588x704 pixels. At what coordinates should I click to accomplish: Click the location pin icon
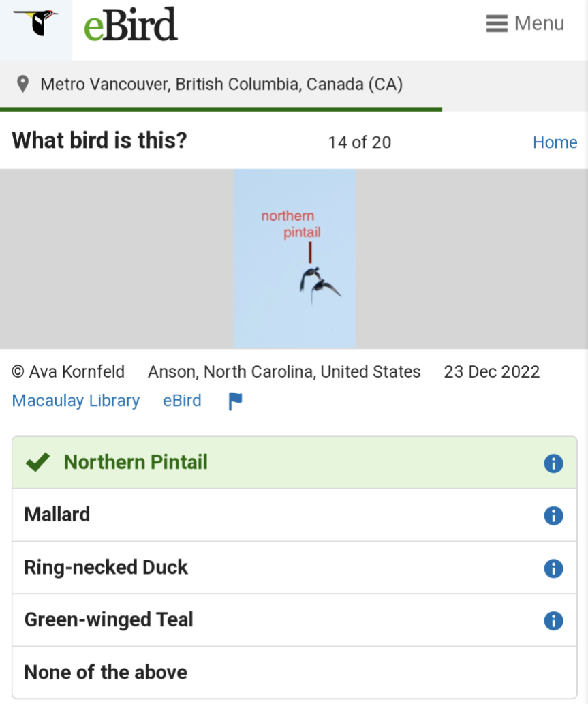click(x=22, y=84)
